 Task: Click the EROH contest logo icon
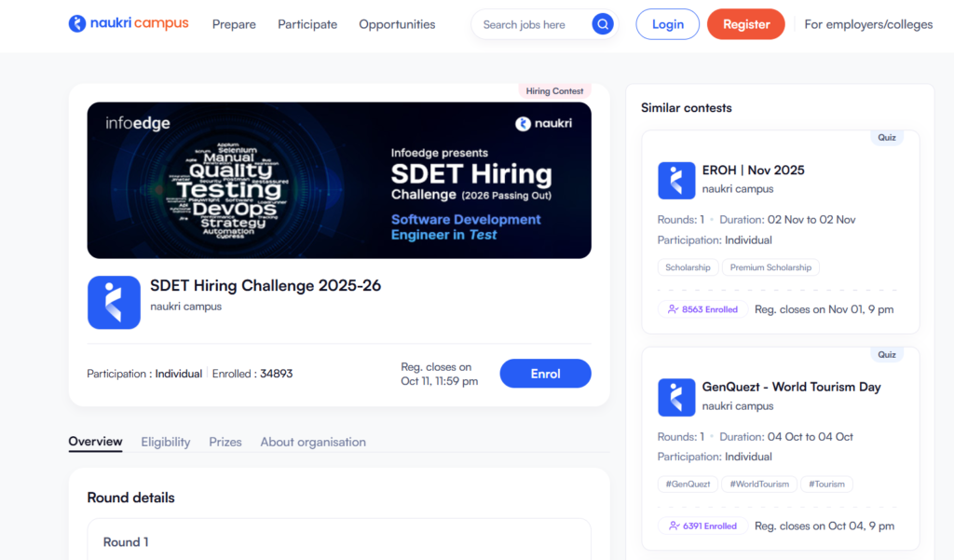(x=676, y=181)
